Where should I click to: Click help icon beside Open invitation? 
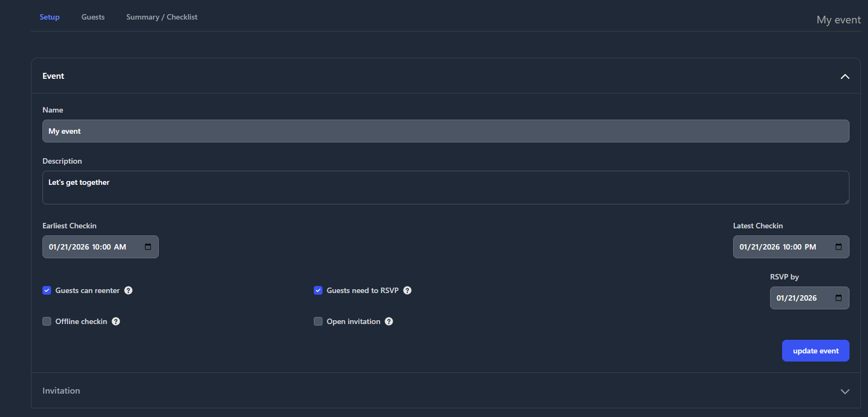(x=389, y=321)
